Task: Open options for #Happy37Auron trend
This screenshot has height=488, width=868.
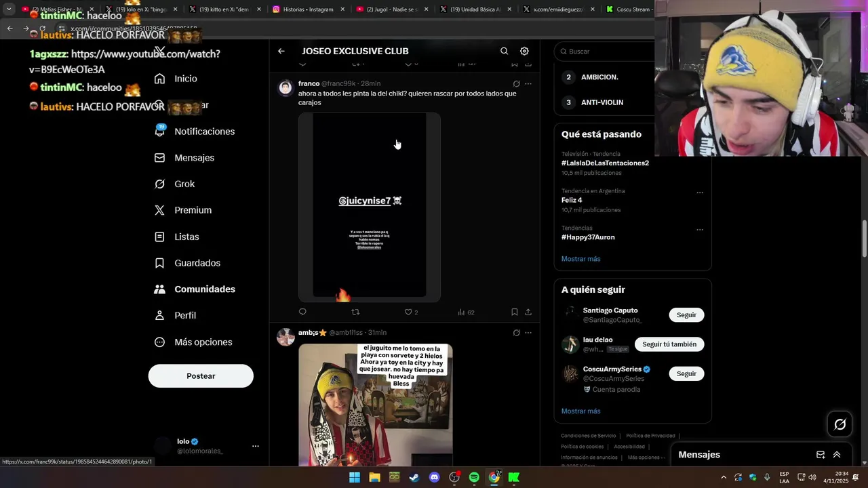Action: (x=700, y=230)
